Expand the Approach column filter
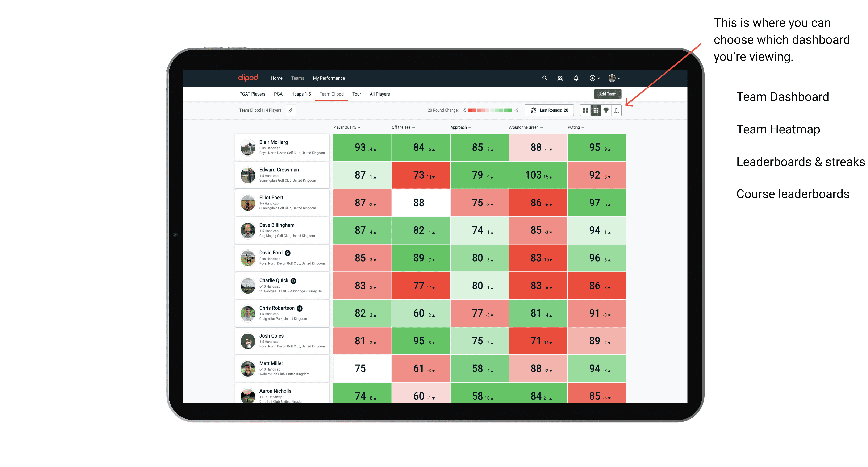Image resolution: width=868 pixels, height=467 pixels. click(x=471, y=127)
